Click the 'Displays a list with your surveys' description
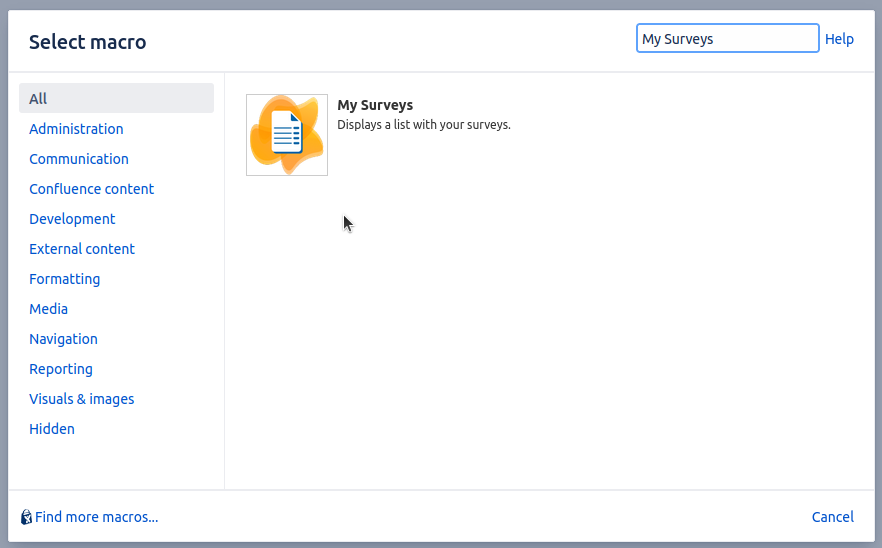 [424, 125]
